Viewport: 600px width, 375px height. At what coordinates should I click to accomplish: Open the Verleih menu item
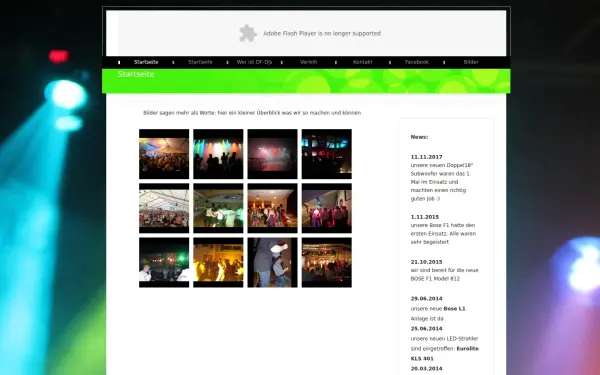[x=308, y=62]
